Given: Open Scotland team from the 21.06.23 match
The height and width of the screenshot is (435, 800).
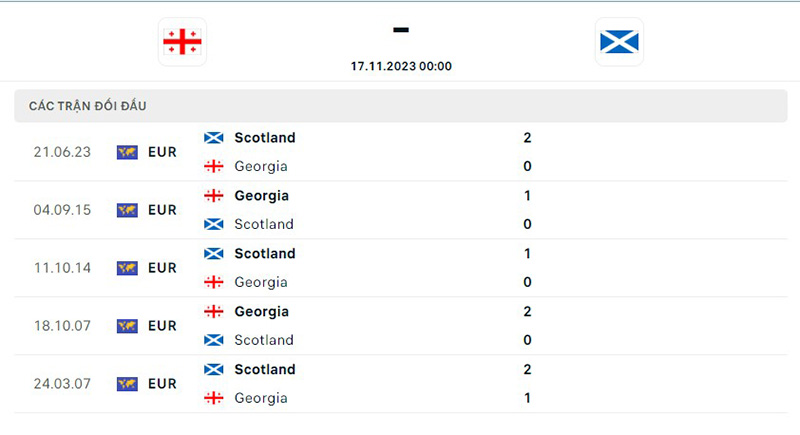Looking at the screenshot, I should (x=265, y=138).
